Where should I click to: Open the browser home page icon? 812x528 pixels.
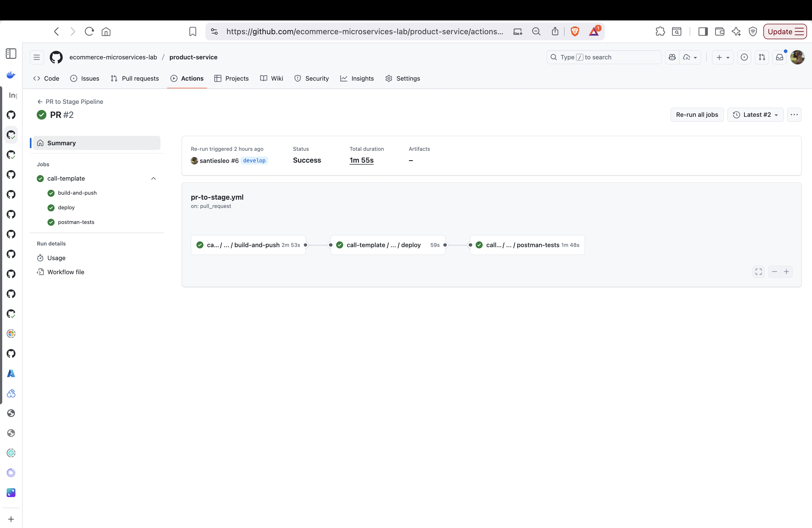point(106,31)
